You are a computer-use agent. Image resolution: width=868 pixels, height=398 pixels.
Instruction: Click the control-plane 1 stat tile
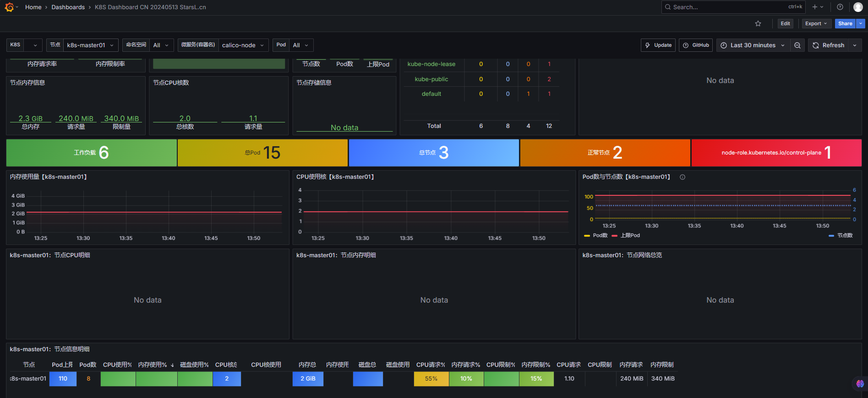(x=776, y=153)
